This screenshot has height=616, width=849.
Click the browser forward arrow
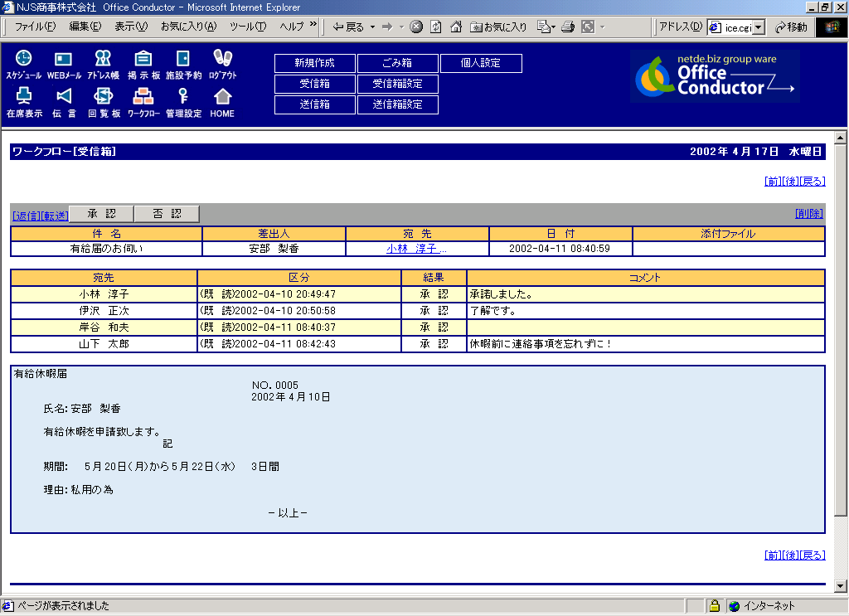(x=387, y=27)
